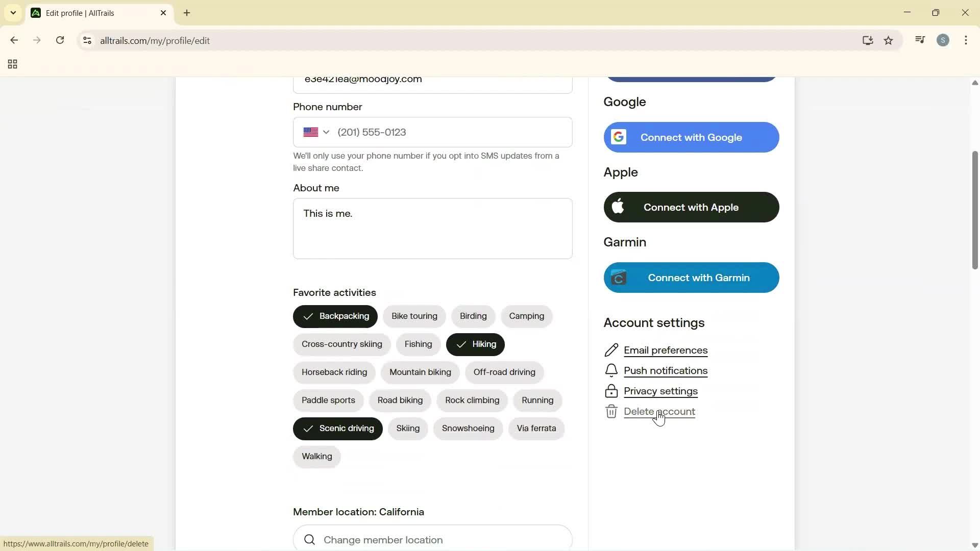Click the lock icon next to Privacy settings

(x=612, y=391)
